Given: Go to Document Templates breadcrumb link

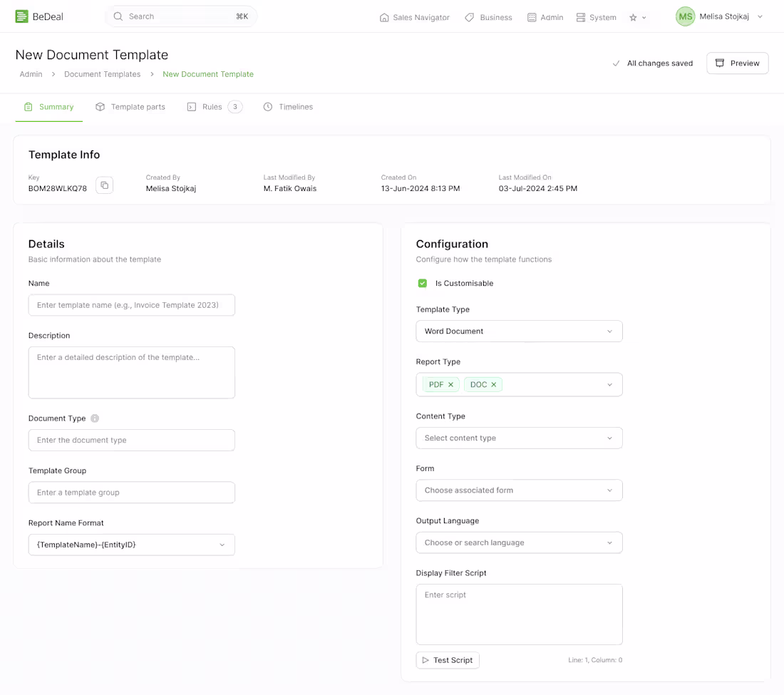Looking at the screenshot, I should coord(102,74).
